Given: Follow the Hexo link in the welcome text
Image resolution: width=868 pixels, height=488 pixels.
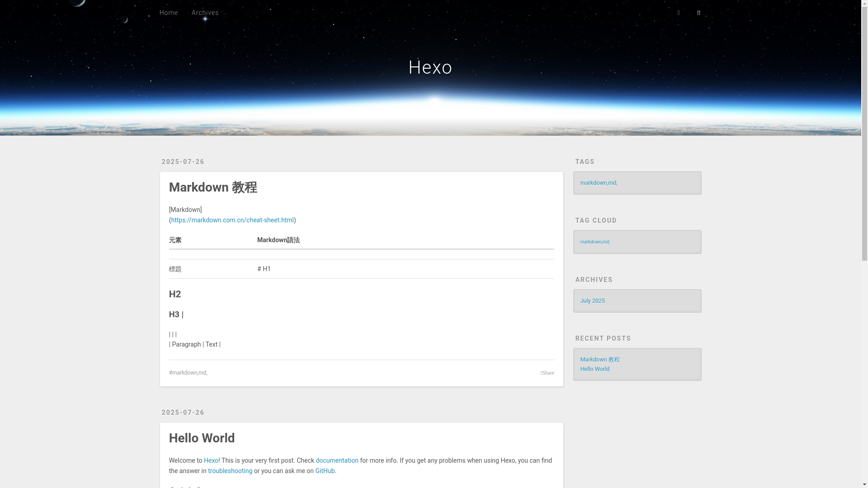Looking at the screenshot, I should click(x=211, y=460).
